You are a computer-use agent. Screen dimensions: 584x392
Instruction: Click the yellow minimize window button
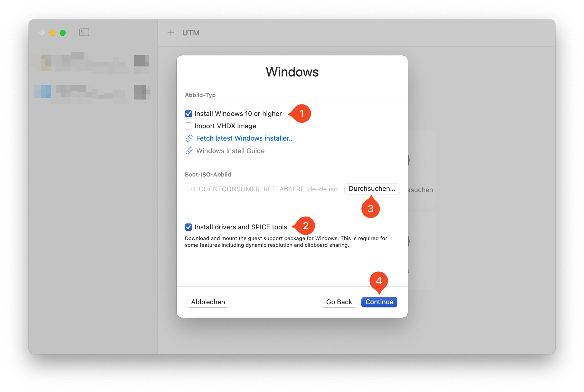52,33
